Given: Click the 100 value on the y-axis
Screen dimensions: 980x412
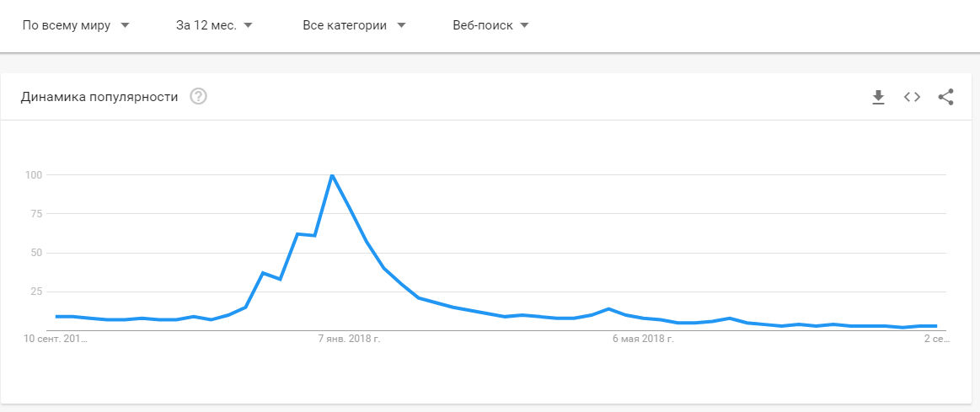Looking at the screenshot, I should coord(33,175).
